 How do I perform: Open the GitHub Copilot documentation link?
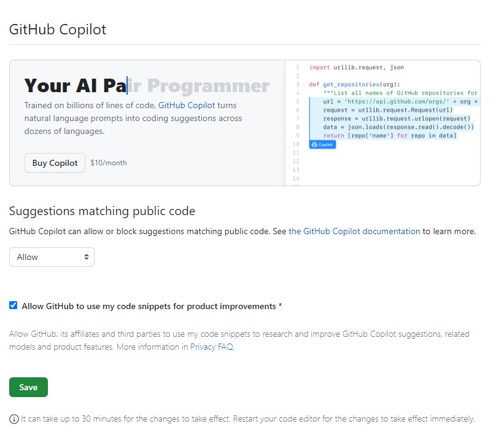(x=355, y=231)
